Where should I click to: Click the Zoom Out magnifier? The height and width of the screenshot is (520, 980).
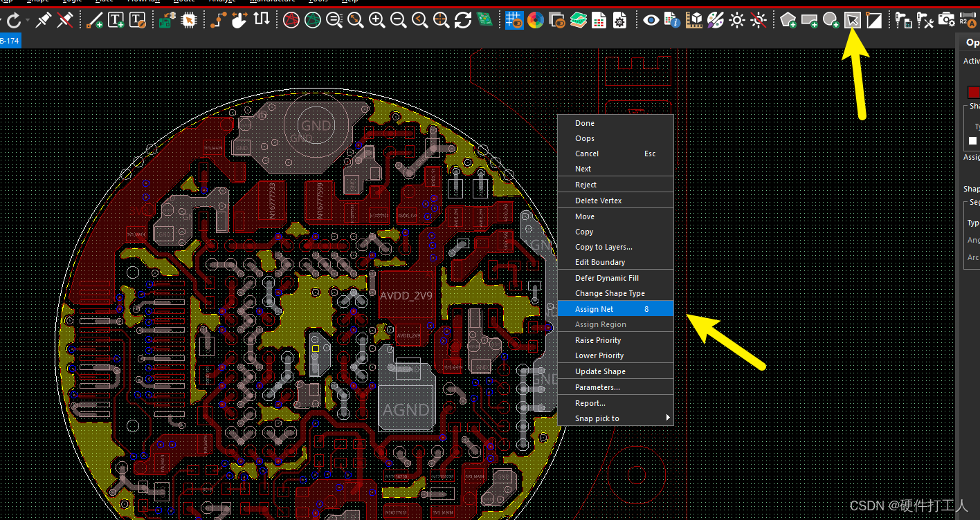pos(399,20)
